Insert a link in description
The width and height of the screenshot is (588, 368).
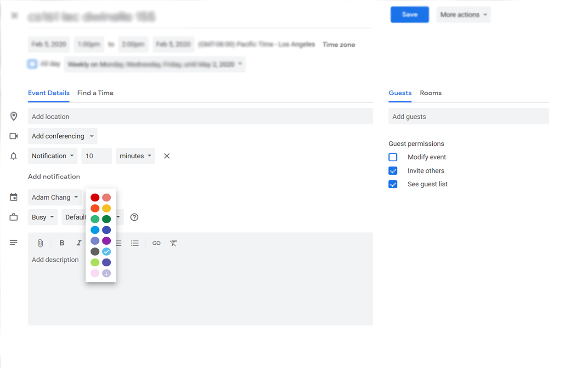(157, 243)
